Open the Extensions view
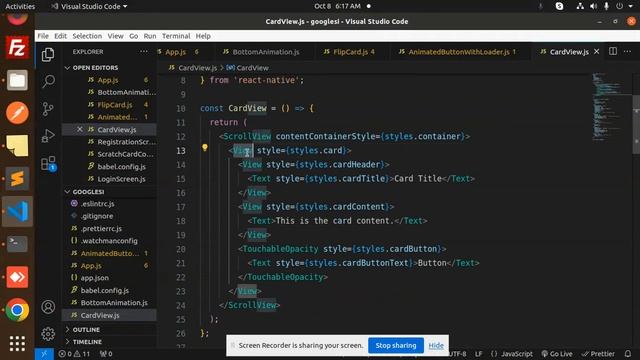 [48, 163]
